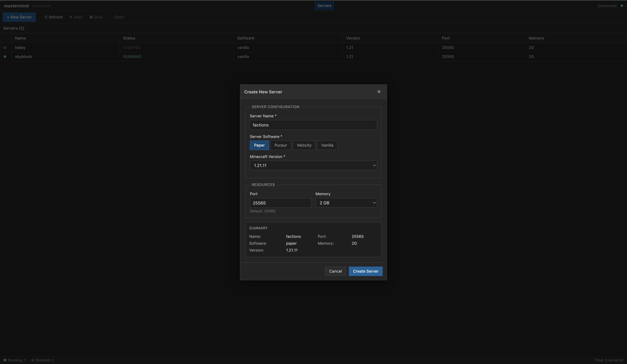
Task: Switch to the Servers tab
Action: coord(324,6)
